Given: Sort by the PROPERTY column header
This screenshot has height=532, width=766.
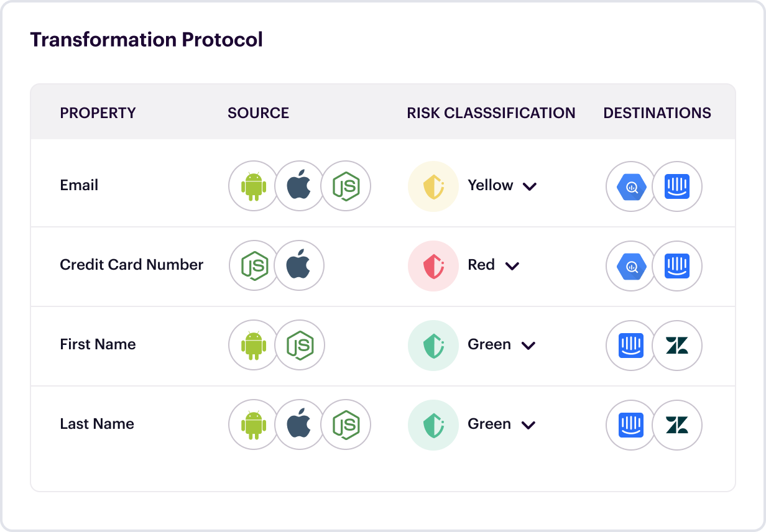Looking at the screenshot, I should [98, 112].
